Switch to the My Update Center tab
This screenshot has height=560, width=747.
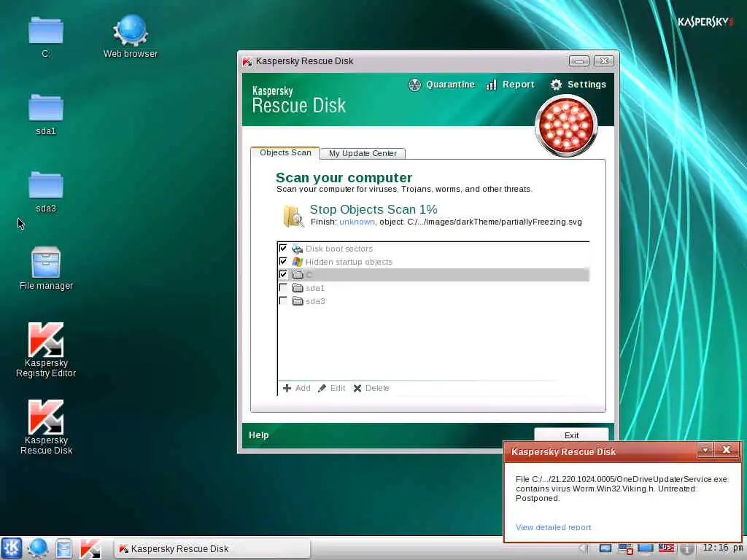coord(363,153)
